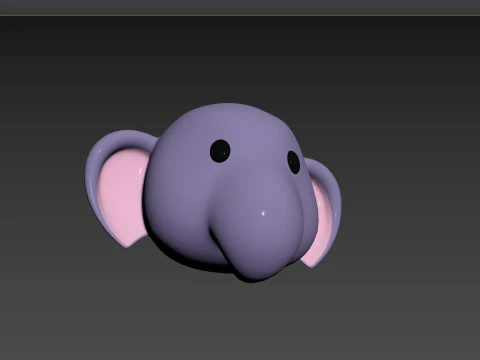Screen dimensions: 480x360
Task: Select the elephant head model in viewport
Action: click(x=213, y=192)
